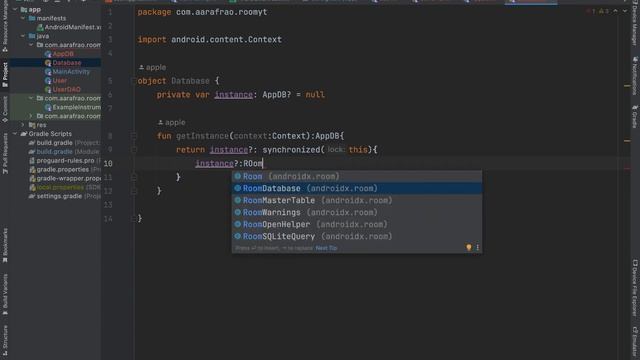
Task: Click the instance variable on line 6
Action: point(233,95)
